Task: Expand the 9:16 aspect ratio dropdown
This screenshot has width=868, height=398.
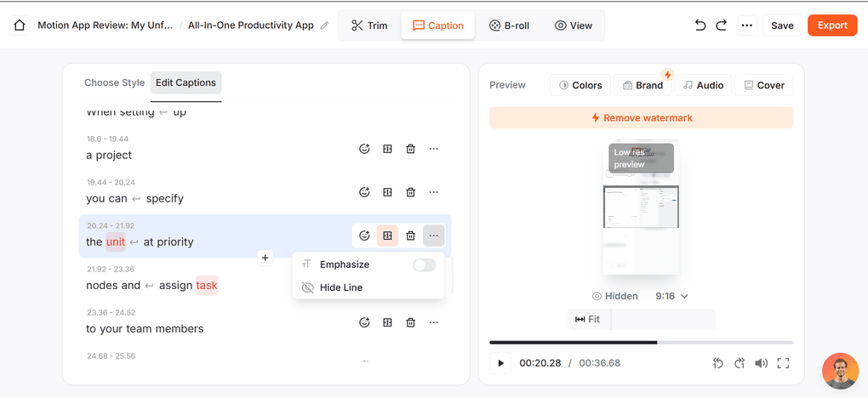Action: (671, 296)
